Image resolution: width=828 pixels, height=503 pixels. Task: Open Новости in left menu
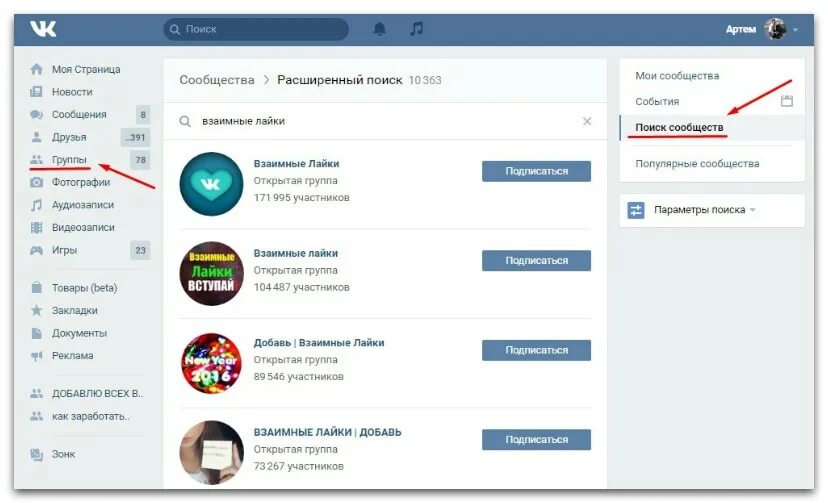(72, 92)
